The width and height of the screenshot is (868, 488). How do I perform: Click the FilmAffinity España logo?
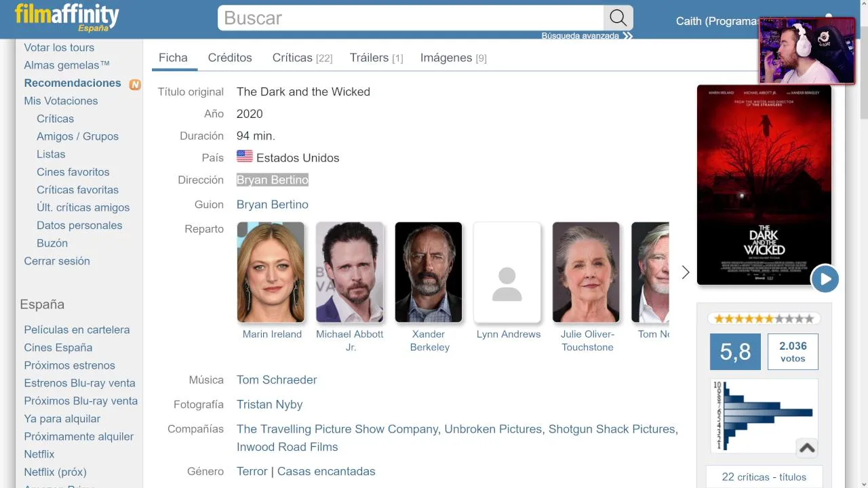[x=66, y=17]
